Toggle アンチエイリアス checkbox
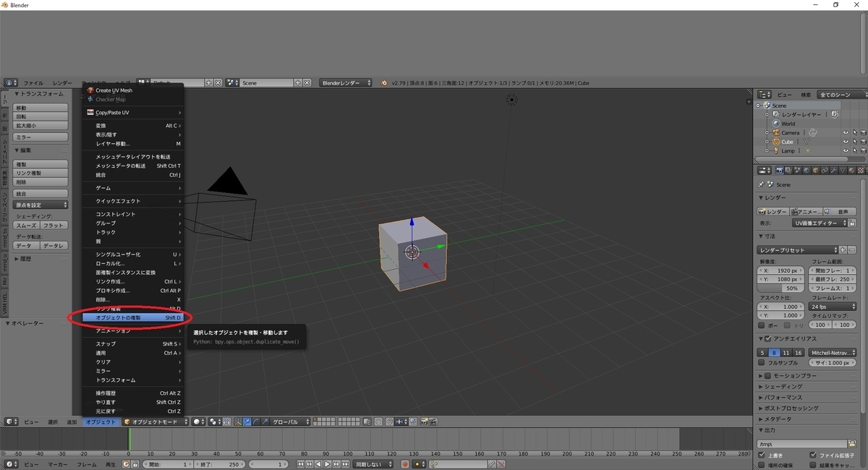Viewport: 868px width, 470px height. coord(768,338)
